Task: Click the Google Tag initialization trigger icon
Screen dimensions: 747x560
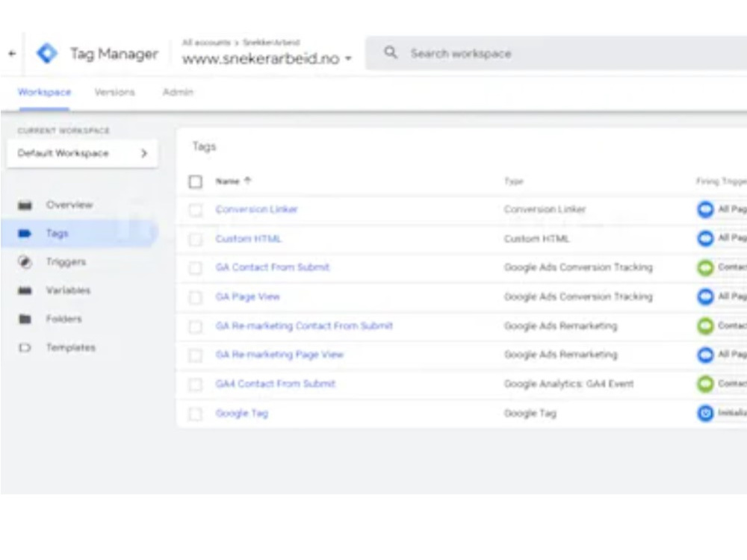Action: click(x=706, y=413)
